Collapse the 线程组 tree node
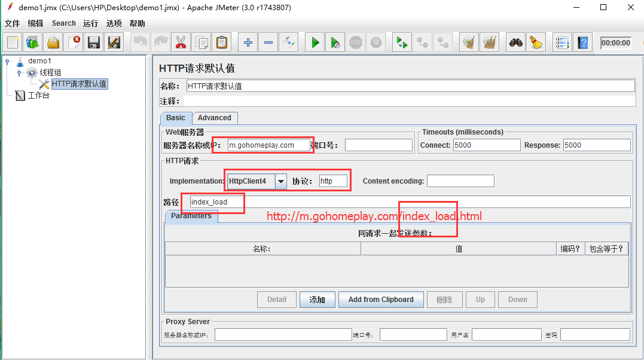The image size is (644, 360). pyautogui.click(x=19, y=73)
